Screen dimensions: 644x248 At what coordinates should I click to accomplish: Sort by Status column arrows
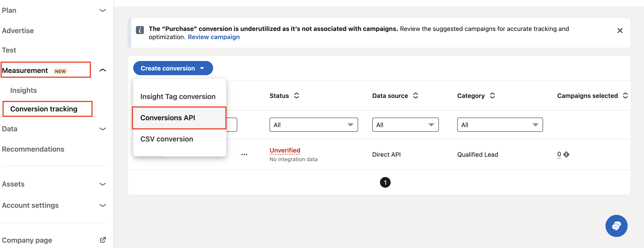coord(297,96)
